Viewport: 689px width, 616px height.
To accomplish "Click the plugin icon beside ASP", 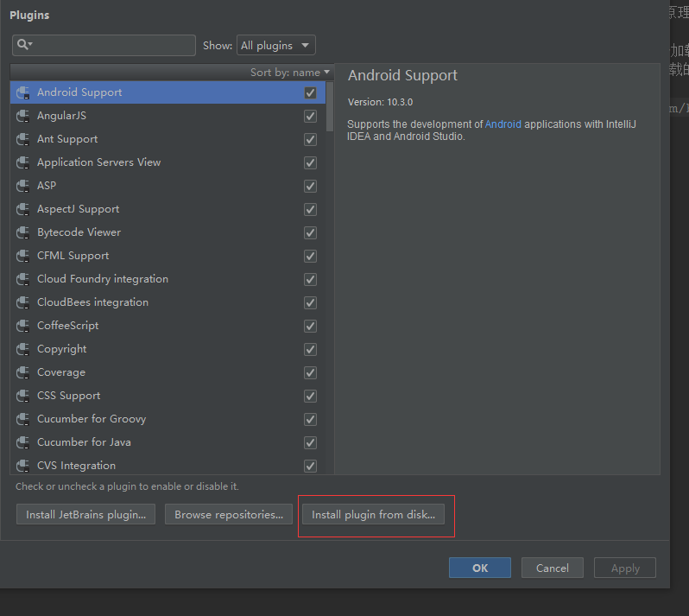I will tap(22, 186).
